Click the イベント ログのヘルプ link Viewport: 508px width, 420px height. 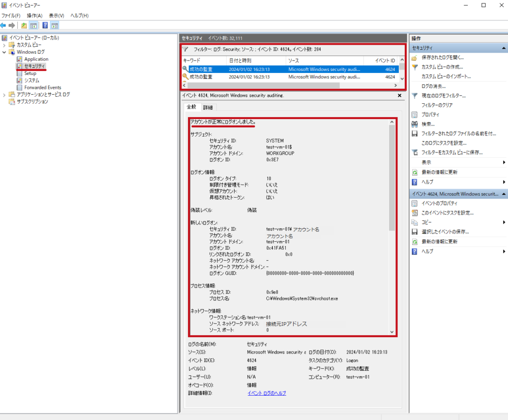click(266, 393)
